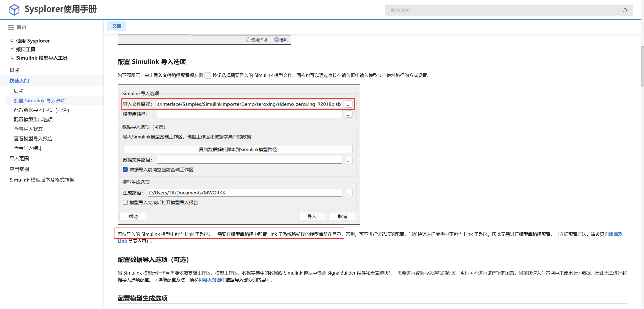Screen dimensions: 644x309
Task: Click the inline ... button in instruction text
Action: point(208,75)
